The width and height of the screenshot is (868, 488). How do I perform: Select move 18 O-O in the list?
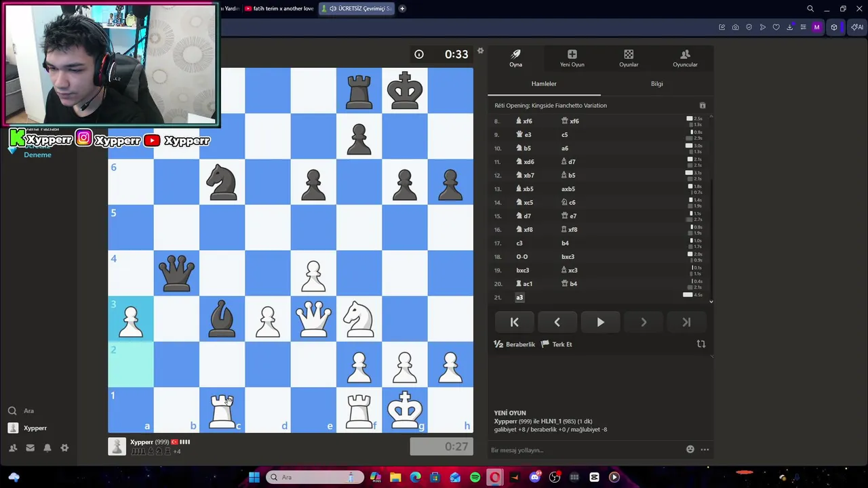pyautogui.click(x=522, y=257)
